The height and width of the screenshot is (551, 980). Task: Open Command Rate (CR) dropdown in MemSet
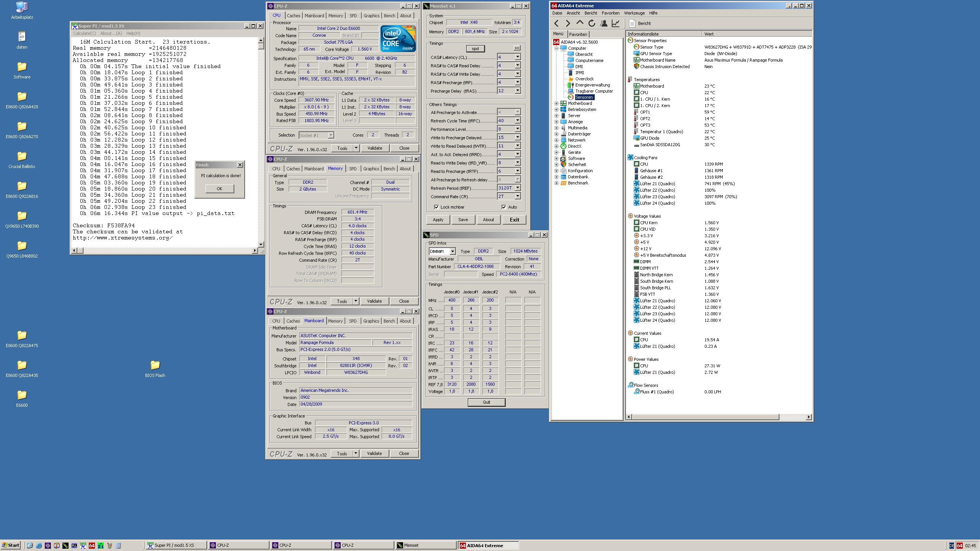tap(518, 196)
